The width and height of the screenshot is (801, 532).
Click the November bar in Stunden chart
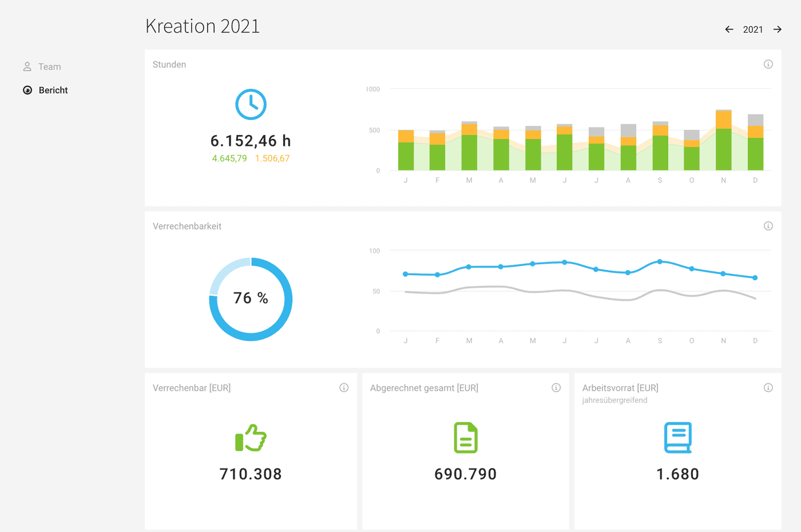pos(724,140)
